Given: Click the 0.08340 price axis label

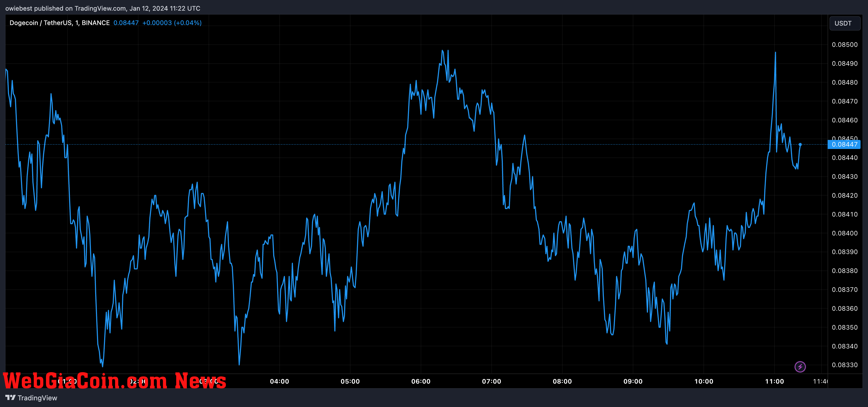Looking at the screenshot, I should [844, 346].
